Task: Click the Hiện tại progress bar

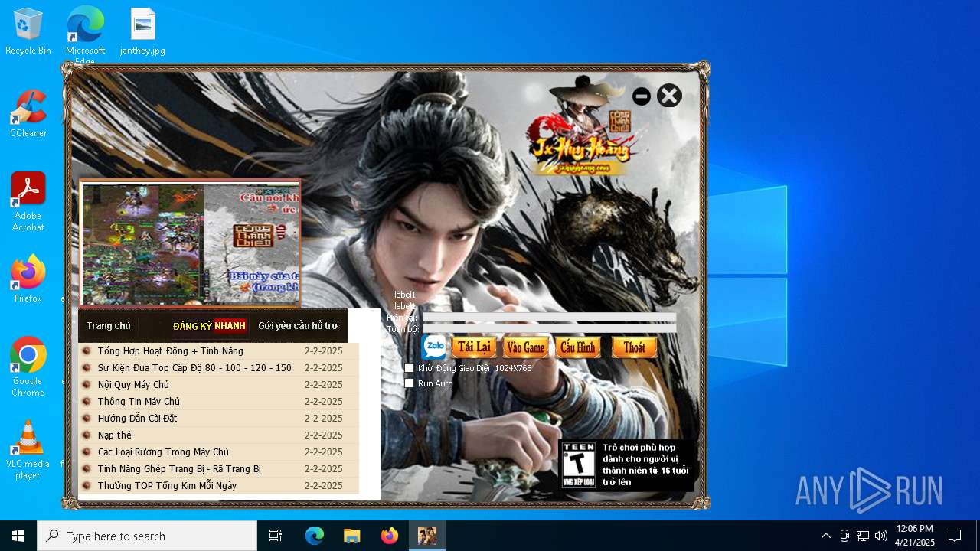Action: tap(550, 317)
